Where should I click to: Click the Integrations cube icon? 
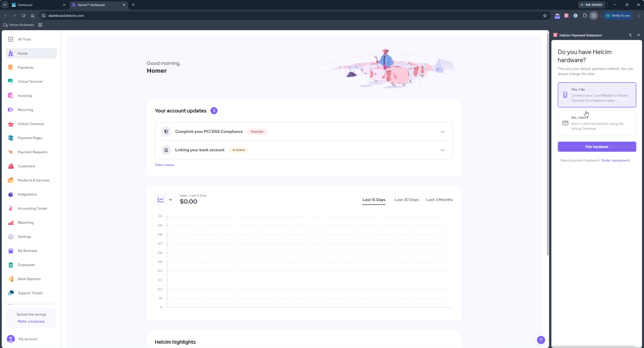[x=11, y=194]
